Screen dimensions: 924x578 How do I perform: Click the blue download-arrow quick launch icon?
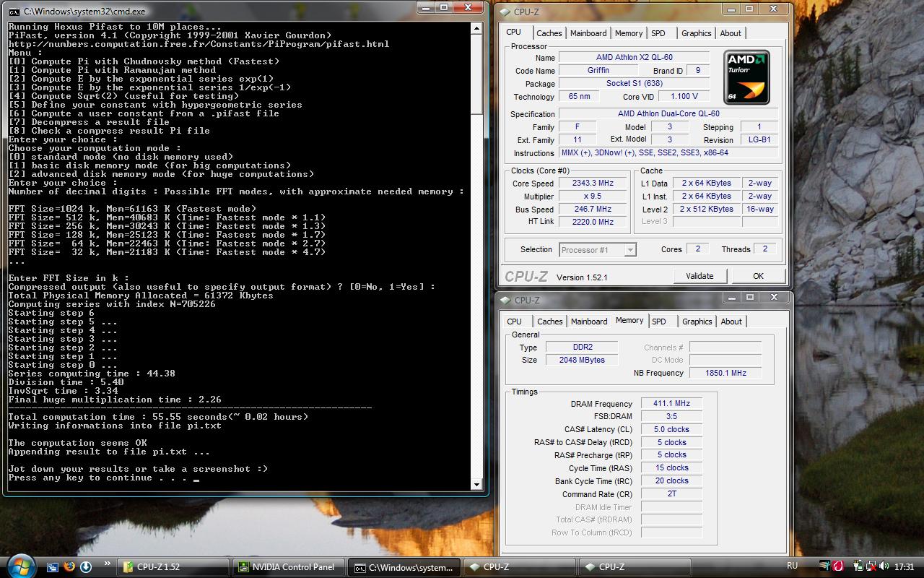(x=86, y=567)
